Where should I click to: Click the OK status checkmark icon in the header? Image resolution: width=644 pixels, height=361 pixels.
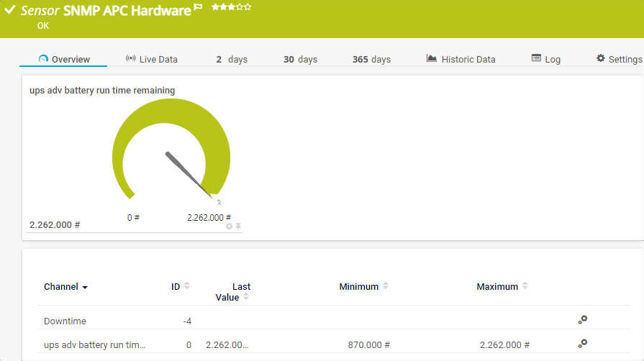pos(10,11)
